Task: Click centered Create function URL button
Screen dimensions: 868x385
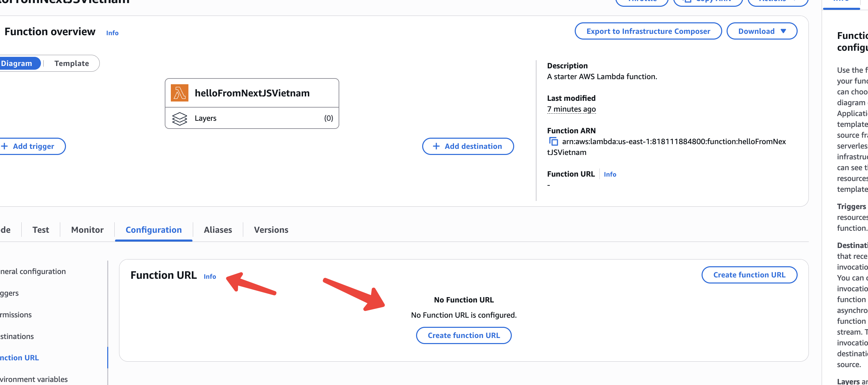Action: pos(463,335)
